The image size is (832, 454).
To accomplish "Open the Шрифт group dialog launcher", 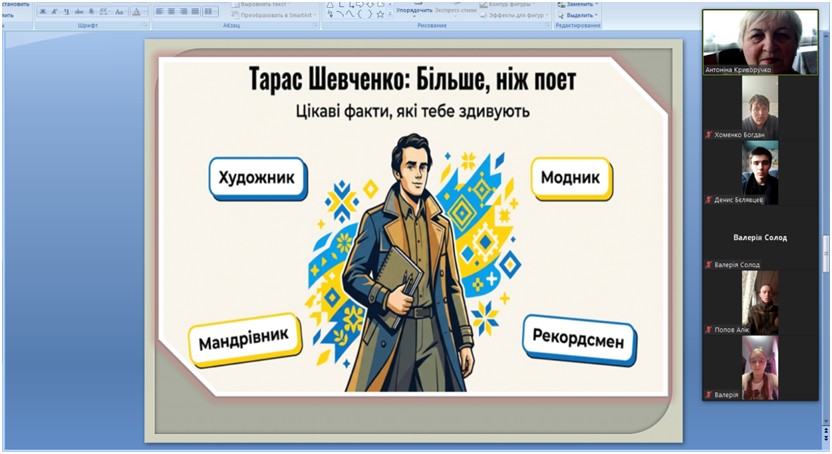I will (x=145, y=25).
